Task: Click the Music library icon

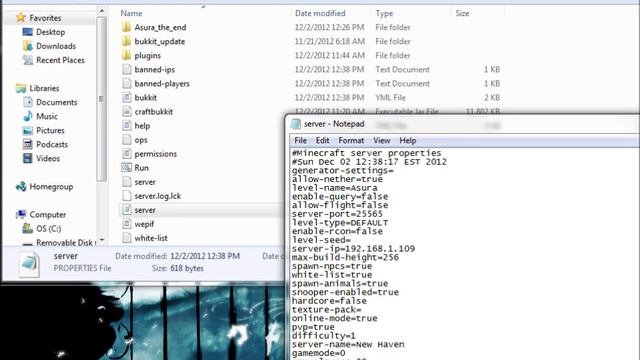Action: point(27,116)
